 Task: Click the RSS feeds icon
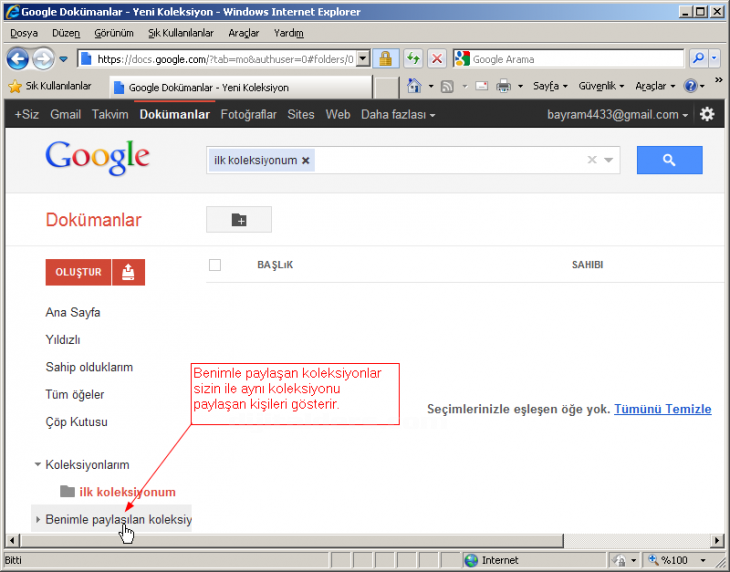pos(447,86)
